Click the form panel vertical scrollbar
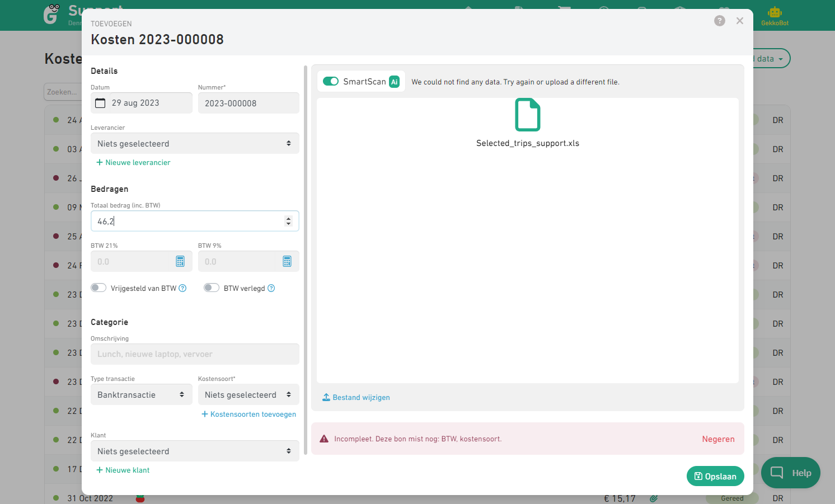Image resolution: width=835 pixels, height=504 pixels. [x=306, y=260]
